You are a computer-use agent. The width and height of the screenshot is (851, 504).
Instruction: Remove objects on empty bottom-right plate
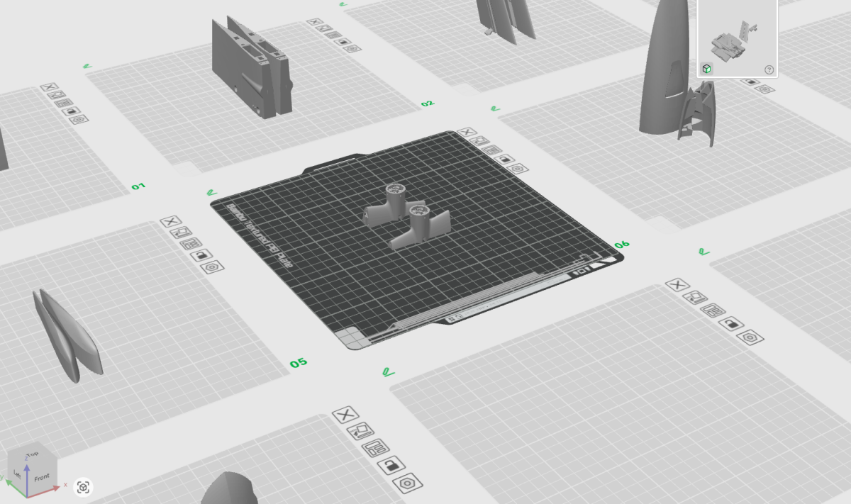click(x=678, y=285)
